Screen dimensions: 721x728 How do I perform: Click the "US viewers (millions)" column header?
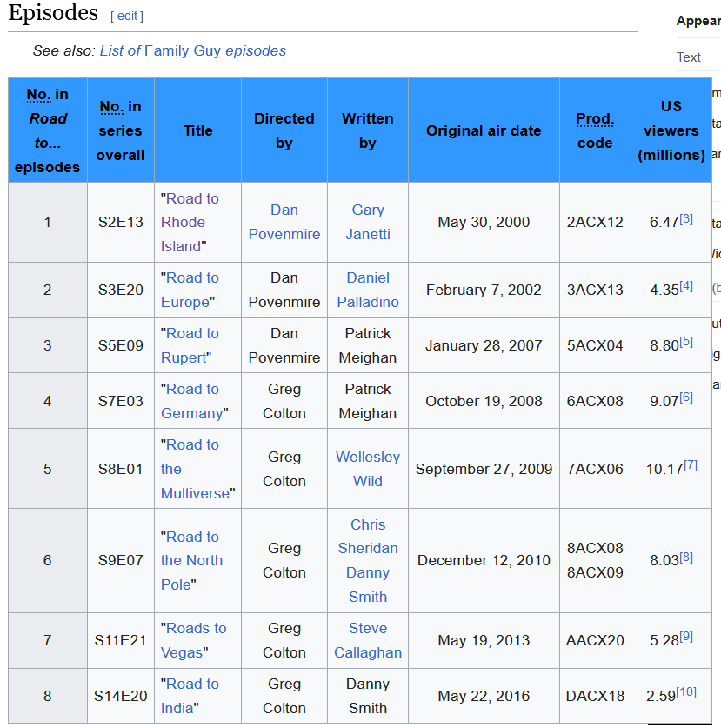671,130
